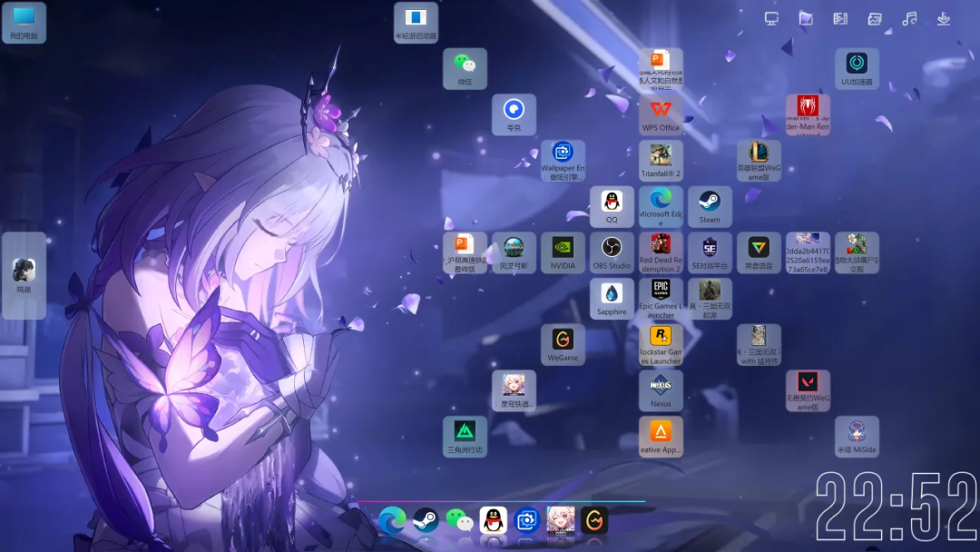Image resolution: width=980 pixels, height=552 pixels.
Task: Open the Nexus desktop shortcut
Action: point(661,389)
